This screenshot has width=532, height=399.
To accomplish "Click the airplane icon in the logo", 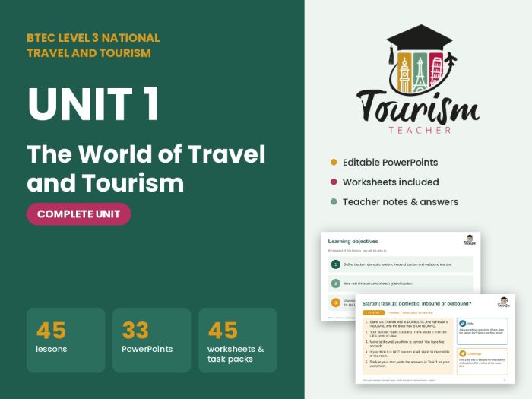I will [x=449, y=60].
